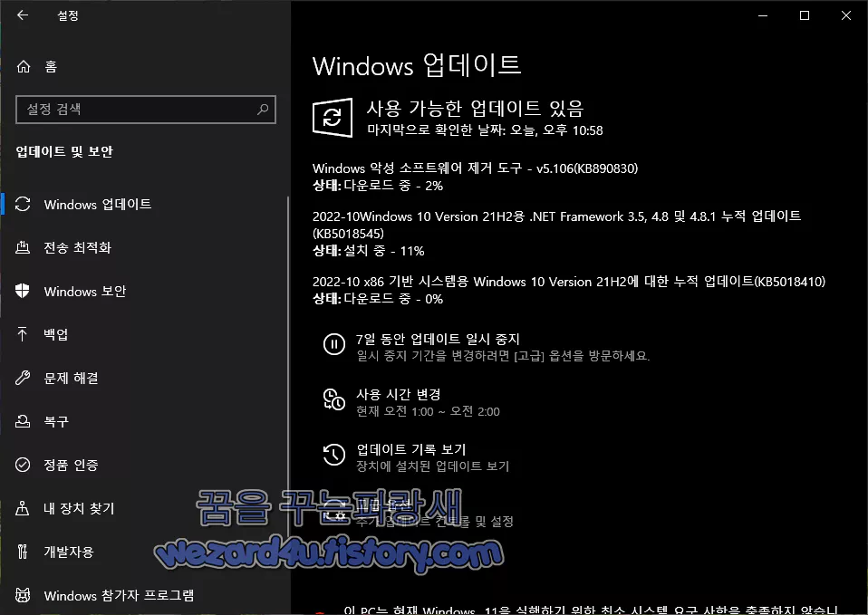This screenshot has width=868, height=615.
Task: Close the Settings window
Action: click(x=846, y=15)
